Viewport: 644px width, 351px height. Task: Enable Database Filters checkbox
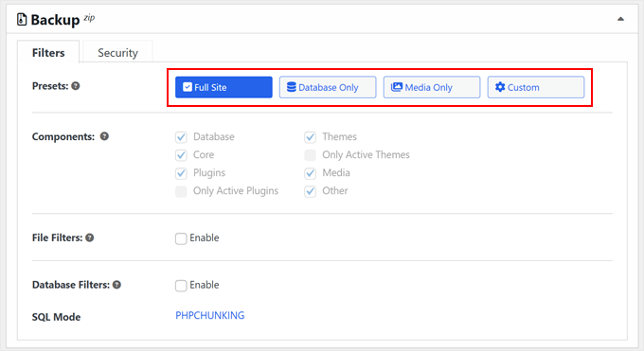click(181, 286)
